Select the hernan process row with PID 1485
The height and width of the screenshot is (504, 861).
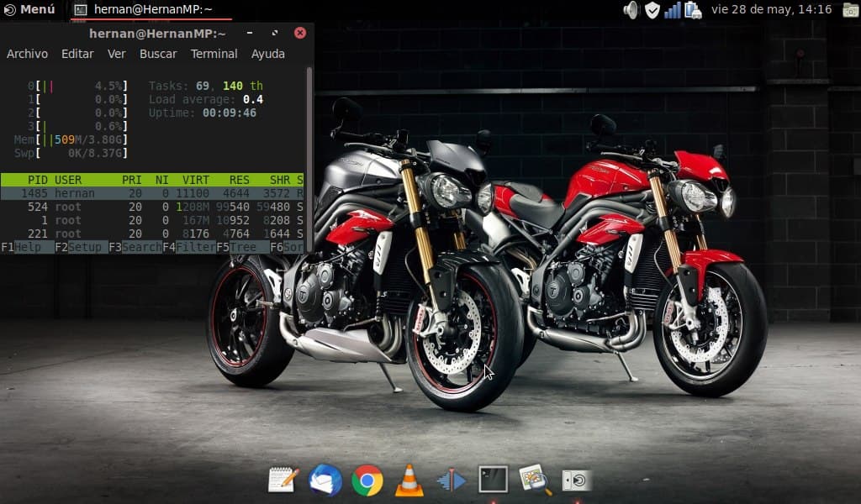(152, 193)
